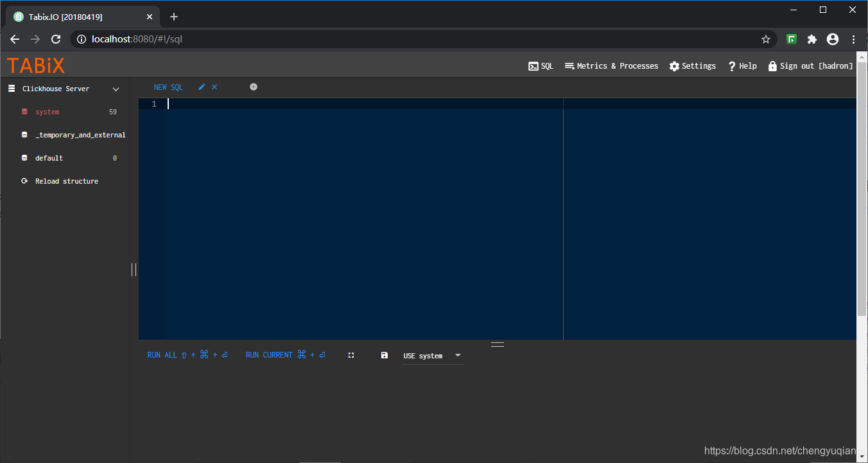Screen dimensions: 868x463
Task: Select the default database
Action: click(49, 158)
